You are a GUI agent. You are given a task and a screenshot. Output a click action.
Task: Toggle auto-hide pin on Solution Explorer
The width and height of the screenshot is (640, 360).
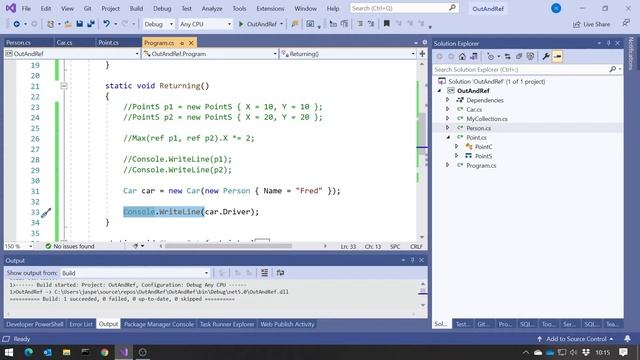(608, 43)
